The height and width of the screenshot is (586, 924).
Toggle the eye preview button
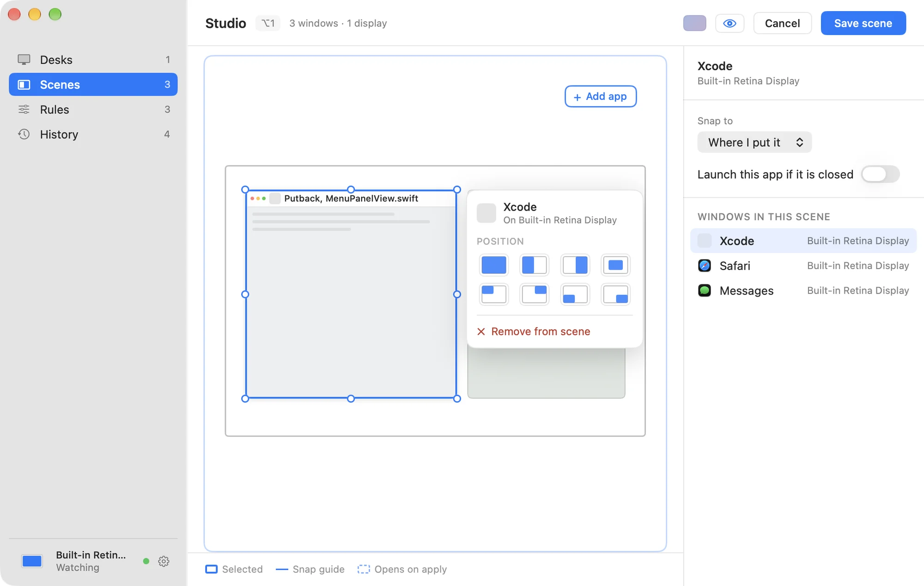[x=729, y=23]
